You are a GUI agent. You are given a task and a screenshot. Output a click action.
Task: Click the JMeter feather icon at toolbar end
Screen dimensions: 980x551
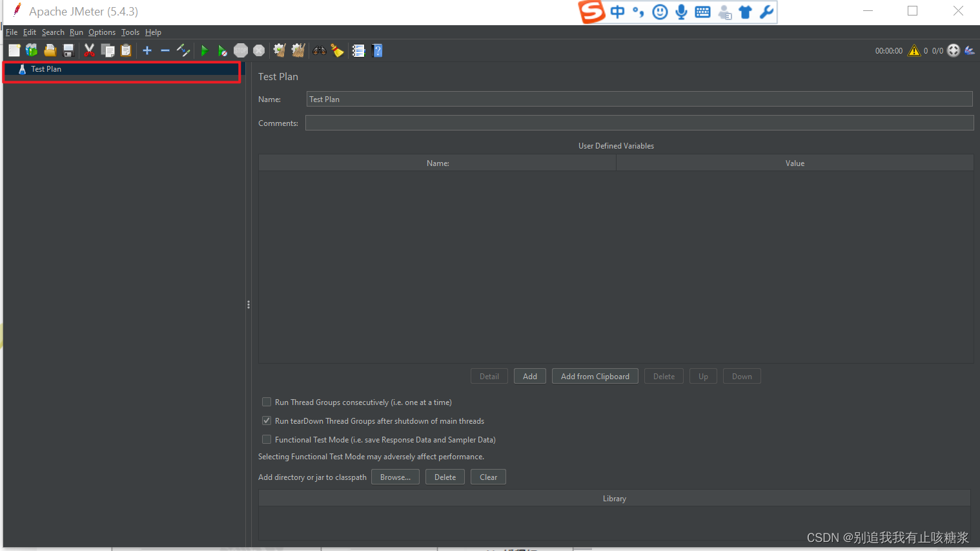[970, 50]
